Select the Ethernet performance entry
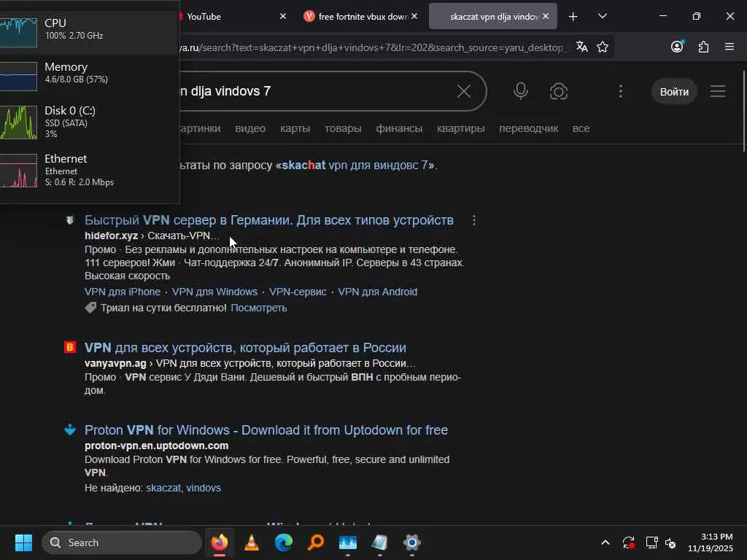Screen dimensions: 747x560 coord(90,171)
